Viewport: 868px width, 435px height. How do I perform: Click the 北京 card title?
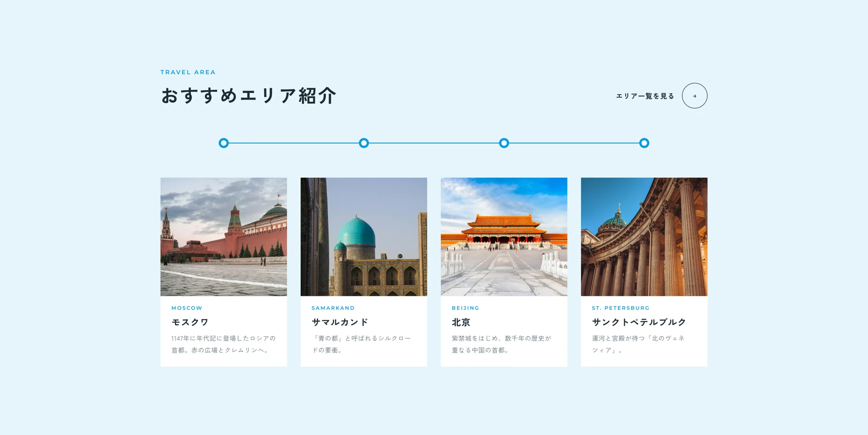461,322
